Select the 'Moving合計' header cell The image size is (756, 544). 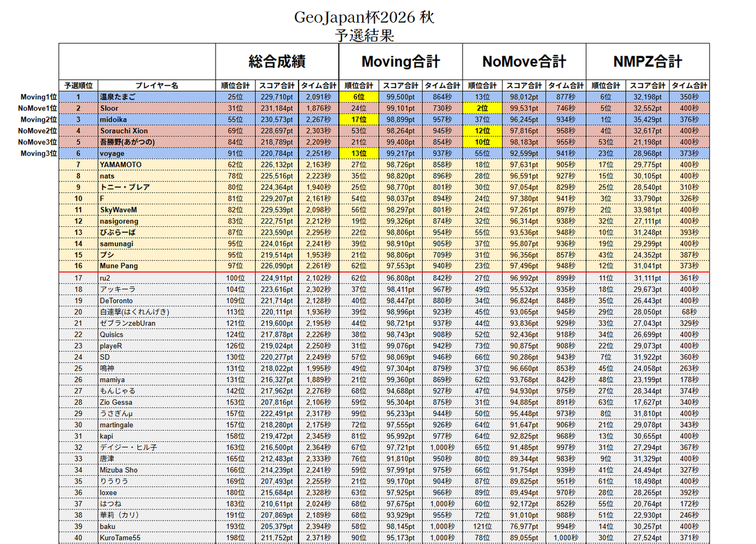(x=401, y=62)
